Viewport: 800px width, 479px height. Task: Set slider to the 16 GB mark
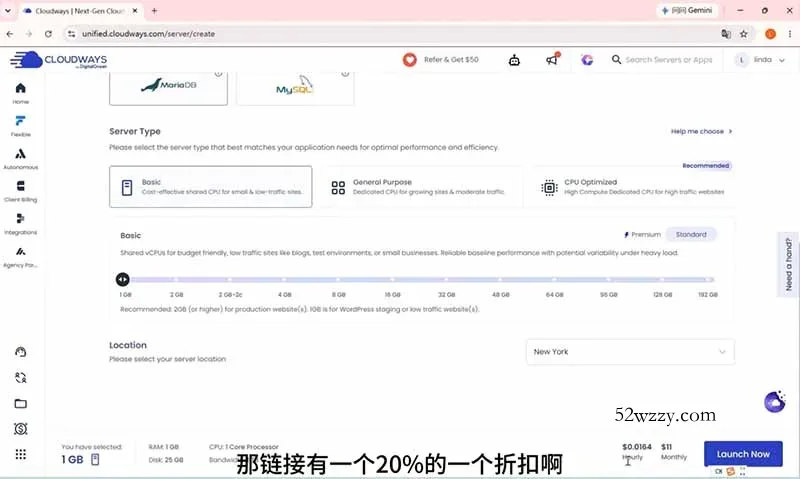[392, 280]
